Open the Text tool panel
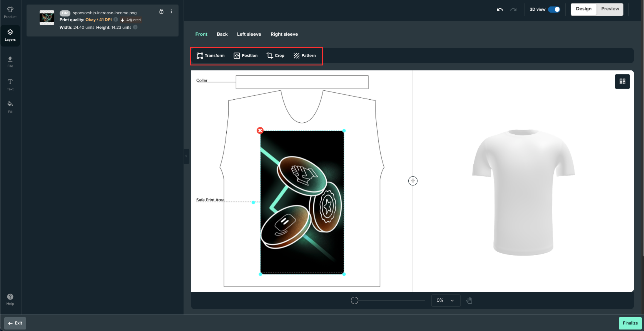The height and width of the screenshot is (331, 644). [10, 85]
